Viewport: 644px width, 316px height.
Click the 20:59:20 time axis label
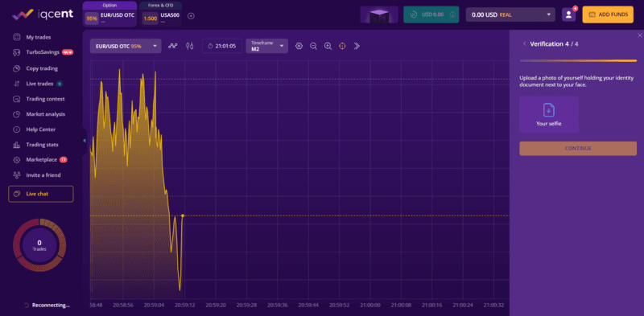coord(216,306)
